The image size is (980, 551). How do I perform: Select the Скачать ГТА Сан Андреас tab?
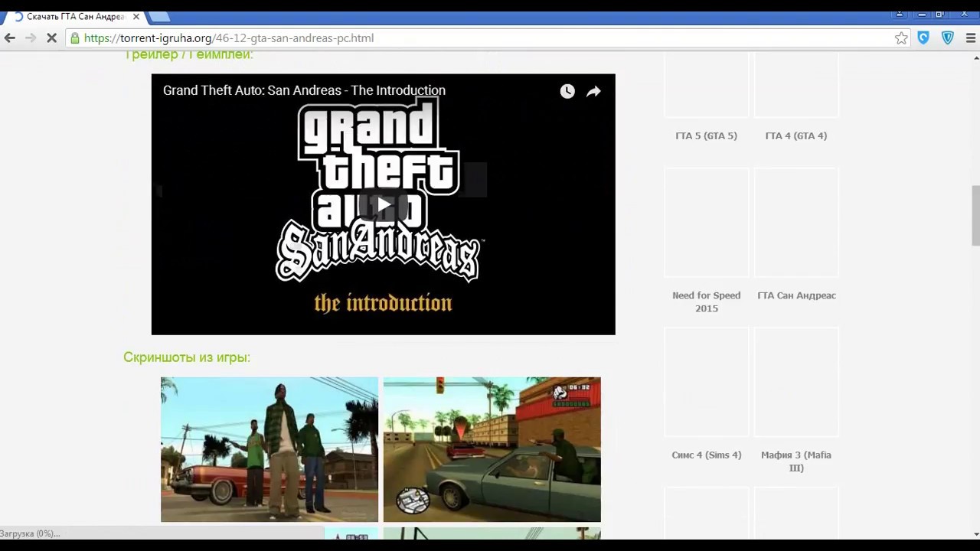pyautogui.click(x=75, y=16)
